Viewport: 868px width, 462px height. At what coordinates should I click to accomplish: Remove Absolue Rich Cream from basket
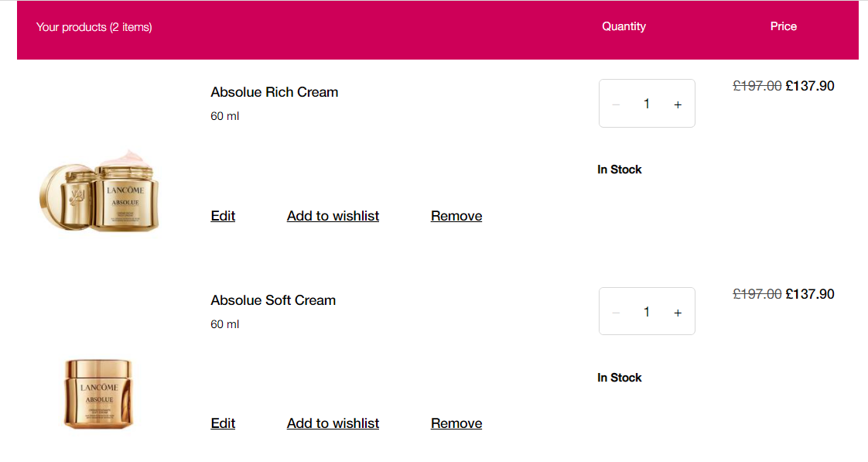pos(456,216)
